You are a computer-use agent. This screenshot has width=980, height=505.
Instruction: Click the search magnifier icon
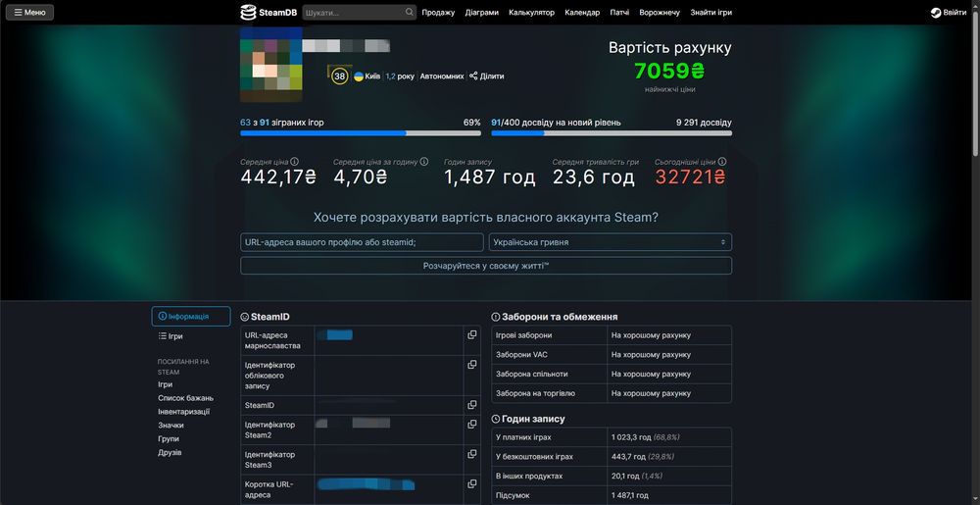coord(410,13)
